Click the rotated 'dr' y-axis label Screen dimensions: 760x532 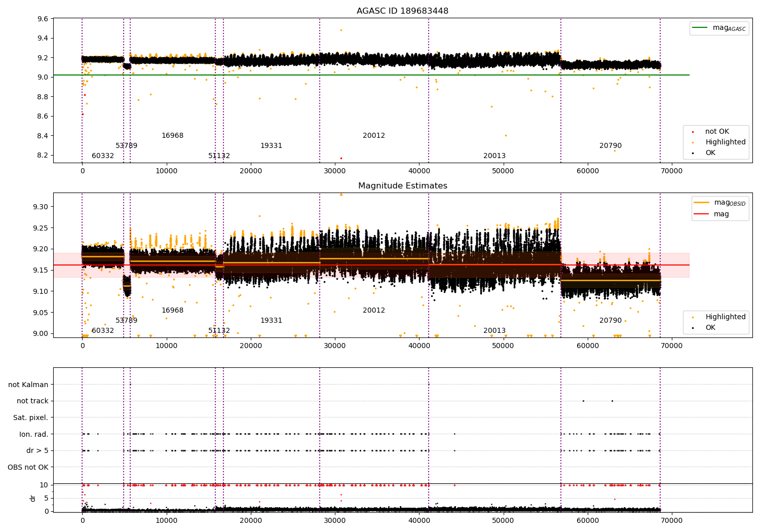click(x=33, y=498)
